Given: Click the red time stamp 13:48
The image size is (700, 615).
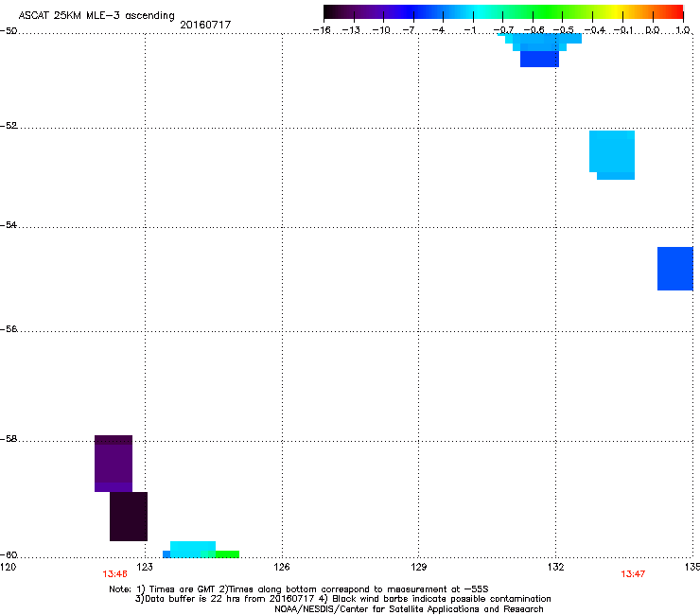Looking at the screenshot, I should (x=114, y=574).
